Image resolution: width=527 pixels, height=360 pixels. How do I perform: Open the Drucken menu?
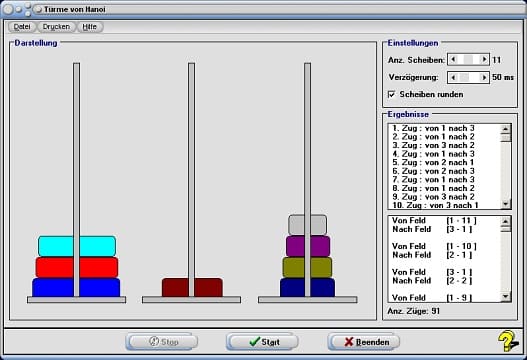[x=56, y=27]
